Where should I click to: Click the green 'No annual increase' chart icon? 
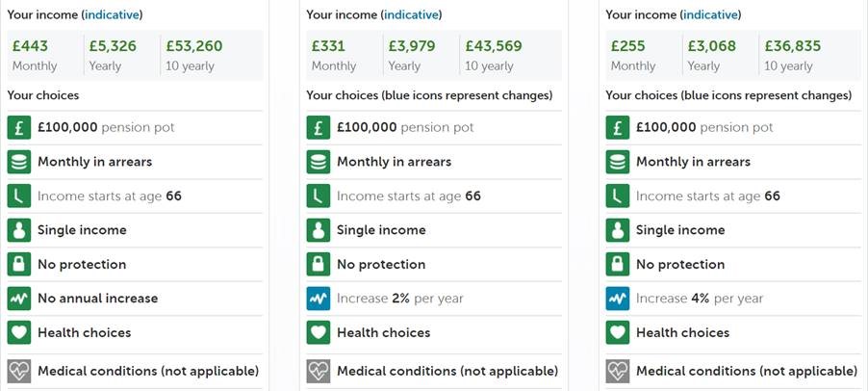point(18,299)
